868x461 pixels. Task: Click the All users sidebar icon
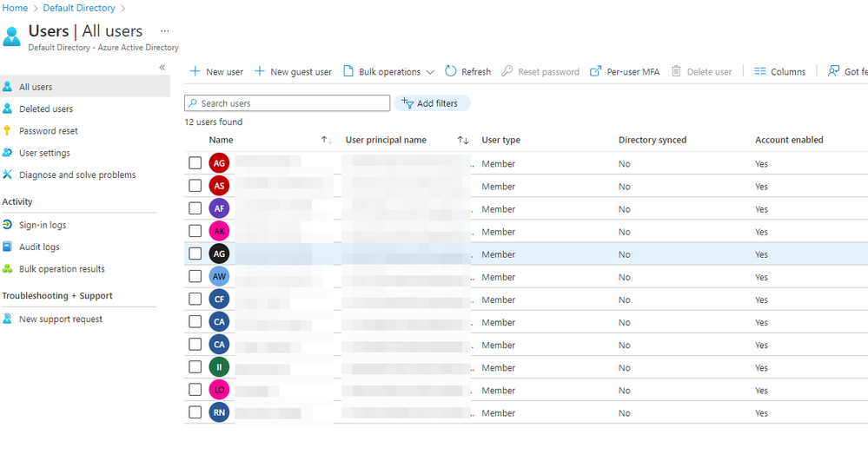click(7, 87)
